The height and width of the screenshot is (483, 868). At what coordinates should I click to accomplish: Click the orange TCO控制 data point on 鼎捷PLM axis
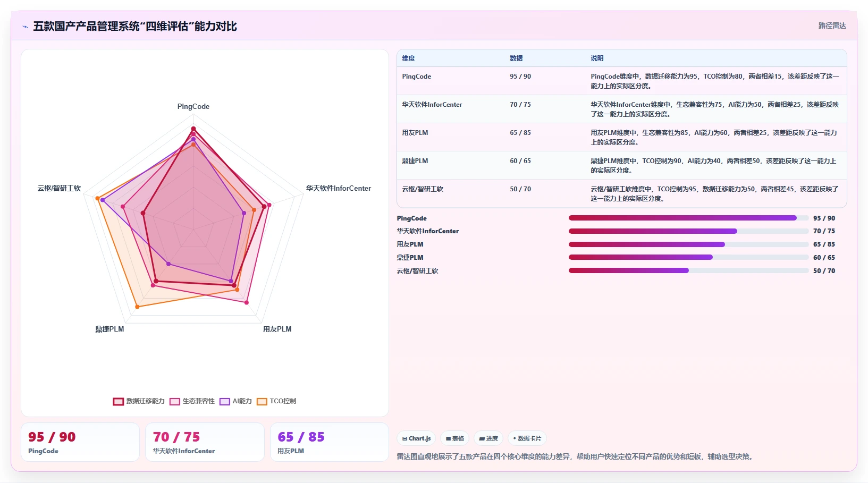click(x=137, y=307)
